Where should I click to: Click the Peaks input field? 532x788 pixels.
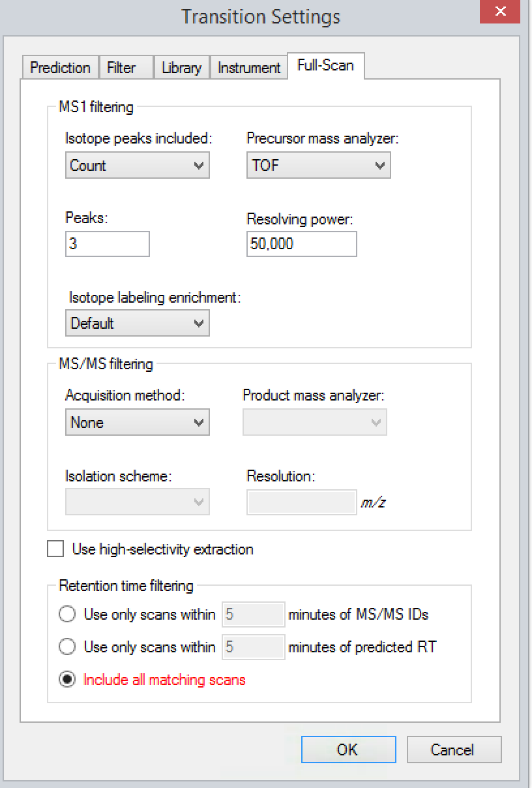click(108, 245)
